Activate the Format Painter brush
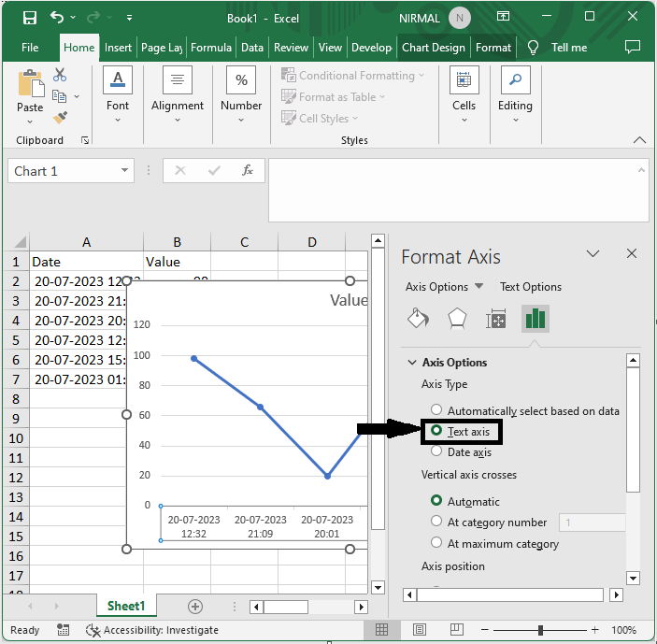 (x=60, y=118)
